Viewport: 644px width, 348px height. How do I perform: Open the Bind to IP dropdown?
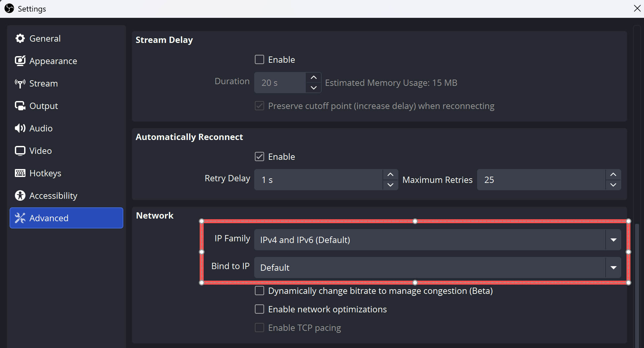click(x=438, y=267)
